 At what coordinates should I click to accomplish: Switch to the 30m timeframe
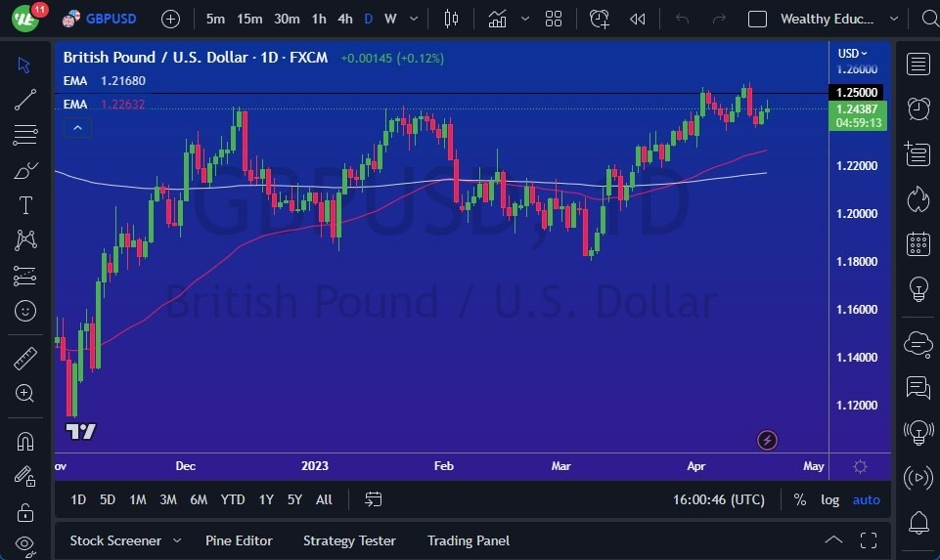[287, 20]
